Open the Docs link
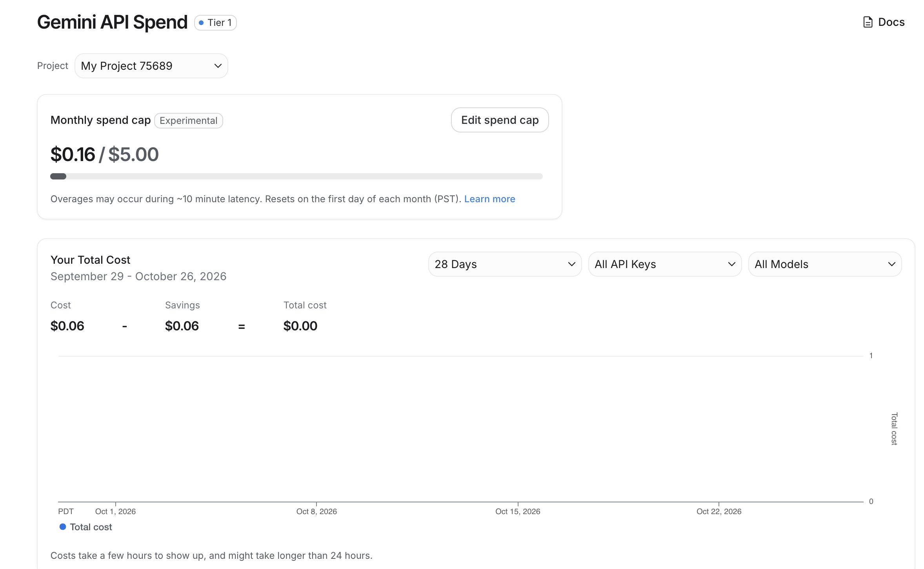The width and height of the screenshot is (924, 569). [x=884, y=22]
